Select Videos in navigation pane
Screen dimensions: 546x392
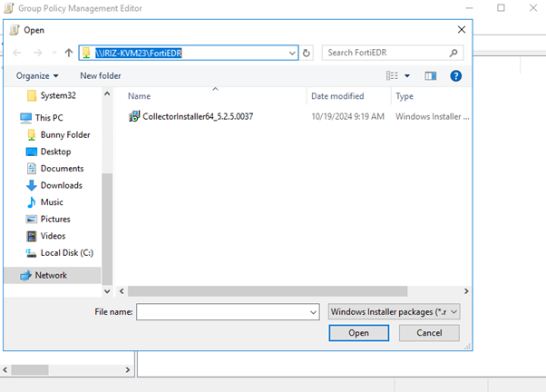coord(53,236)
